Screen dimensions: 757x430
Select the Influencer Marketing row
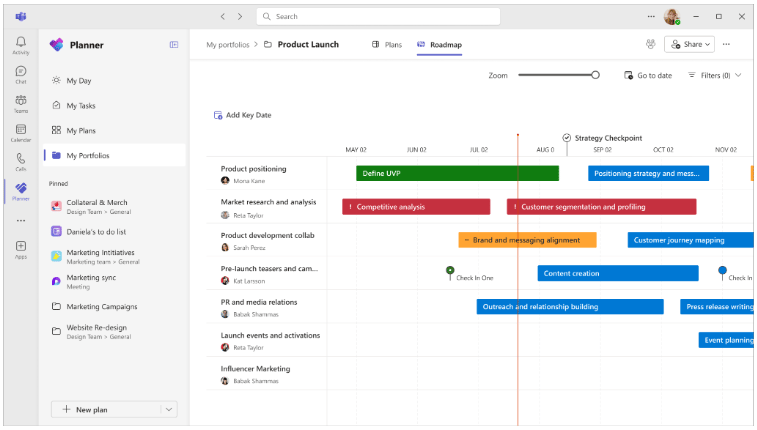[x=267, y=374]
